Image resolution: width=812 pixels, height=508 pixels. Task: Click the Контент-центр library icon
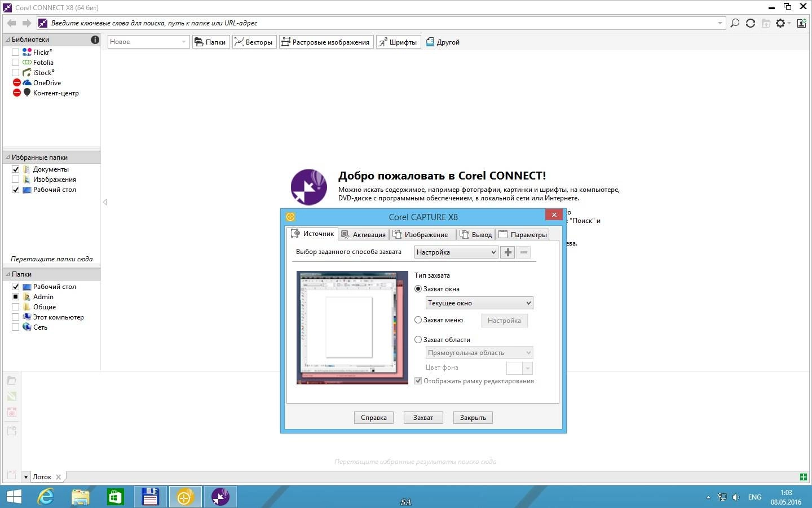(x=27, y=93)
